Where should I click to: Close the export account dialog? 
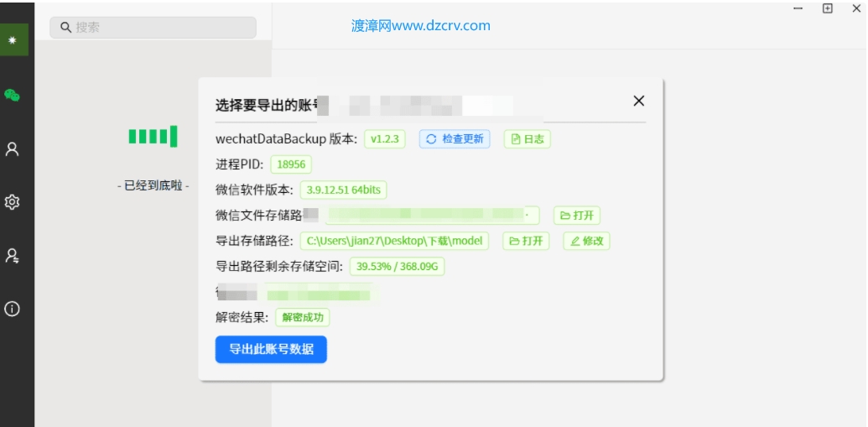pos(639,101)
